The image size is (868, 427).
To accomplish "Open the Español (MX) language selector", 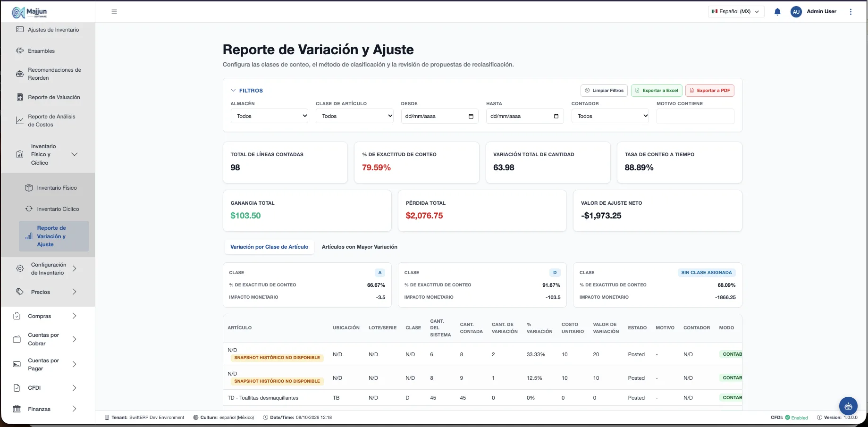I will point(736,12).
